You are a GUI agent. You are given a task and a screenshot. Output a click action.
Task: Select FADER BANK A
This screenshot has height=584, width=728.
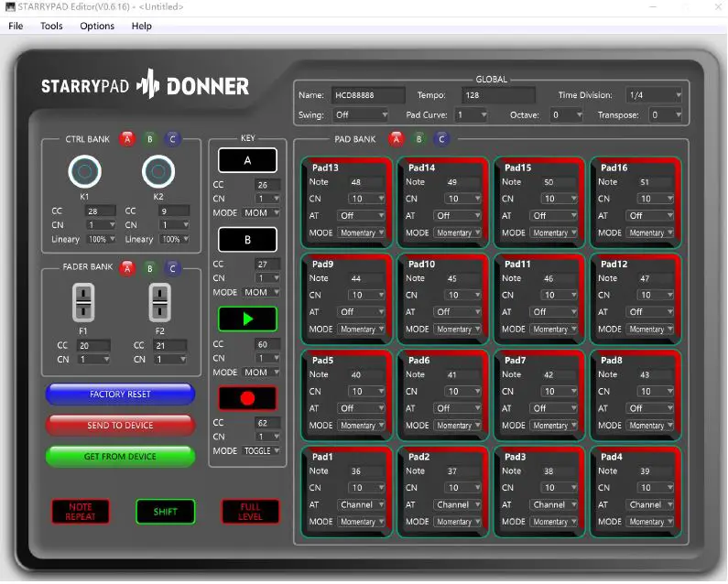tap(127, 268)
